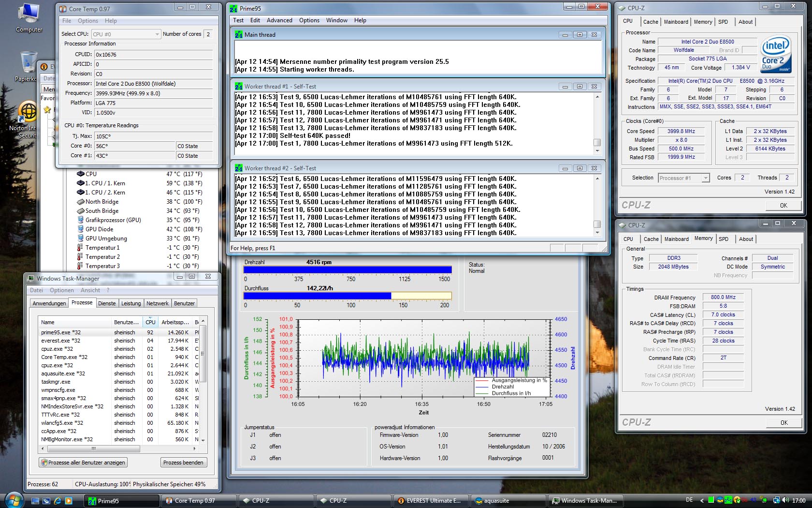Click the Drehzahl rpm bar in aquasuite
Screen dimensions: 812x508
(x=348, y=270)
